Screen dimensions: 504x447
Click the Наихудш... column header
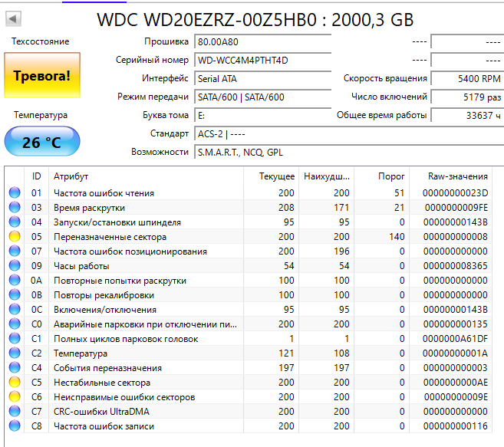point(327,176)
